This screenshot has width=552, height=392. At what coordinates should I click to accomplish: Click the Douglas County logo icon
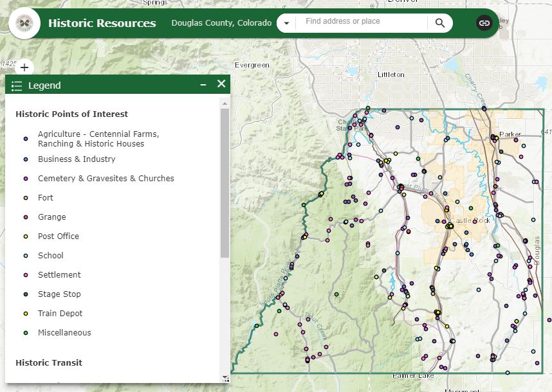coord(24,23)
